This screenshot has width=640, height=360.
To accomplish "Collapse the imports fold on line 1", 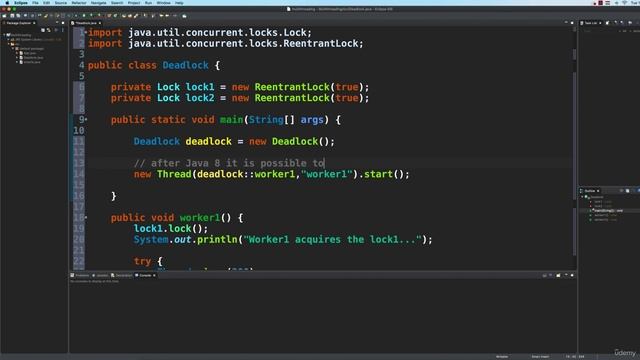I will click(86, 32).
